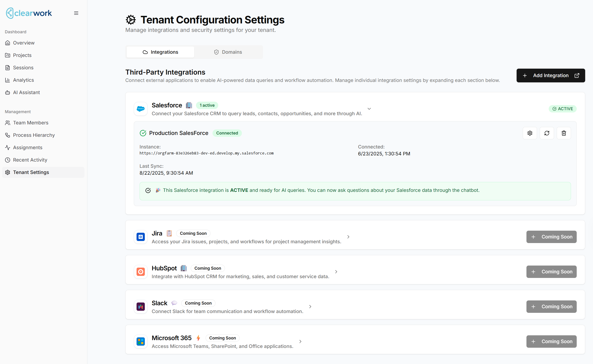Click the Salesforce cloud logo
Viewport: 593px width, 364px height.
tap(140, 109)
